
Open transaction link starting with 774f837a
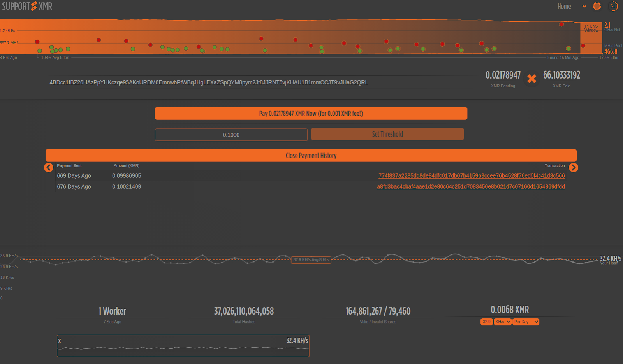472,176
